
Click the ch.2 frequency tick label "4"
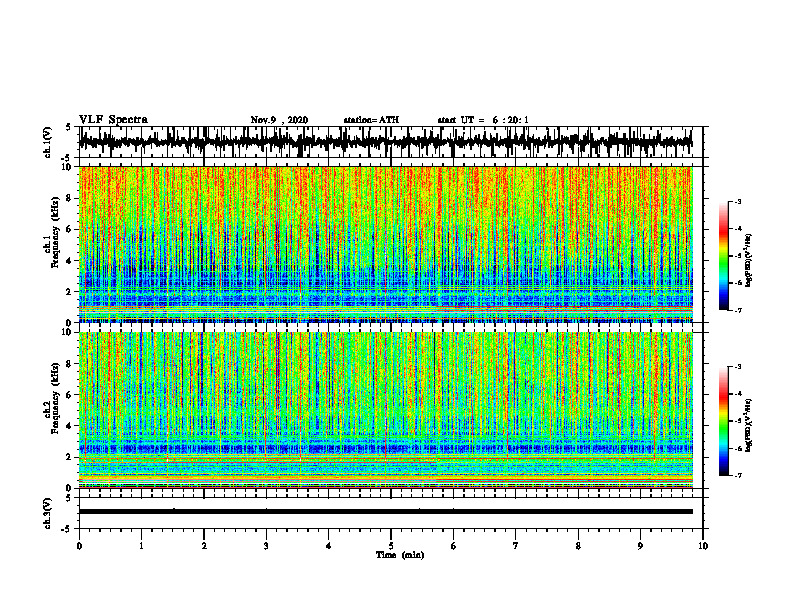click(x=70, y=427)
